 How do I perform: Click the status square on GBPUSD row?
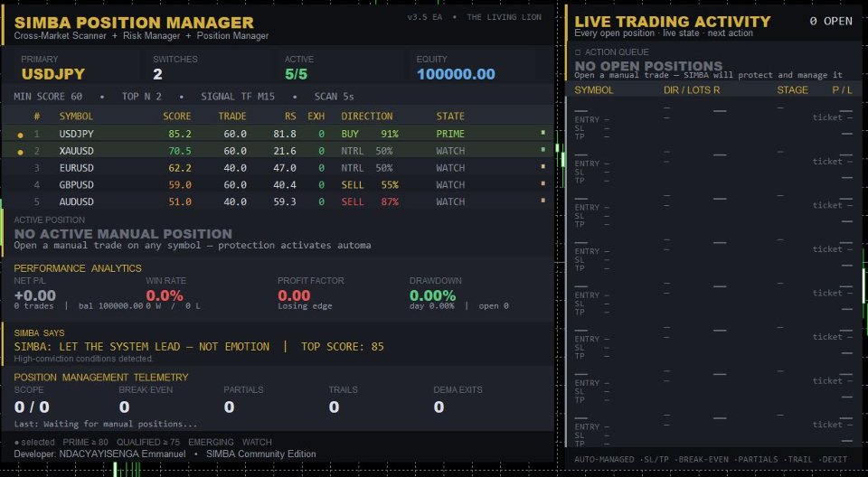coord(543,183)
